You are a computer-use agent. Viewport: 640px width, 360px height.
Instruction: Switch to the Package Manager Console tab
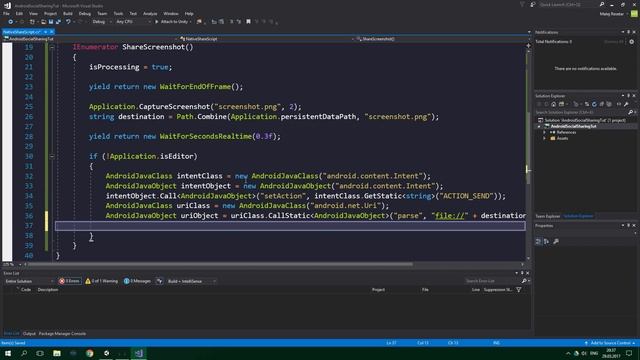point(62,333)
